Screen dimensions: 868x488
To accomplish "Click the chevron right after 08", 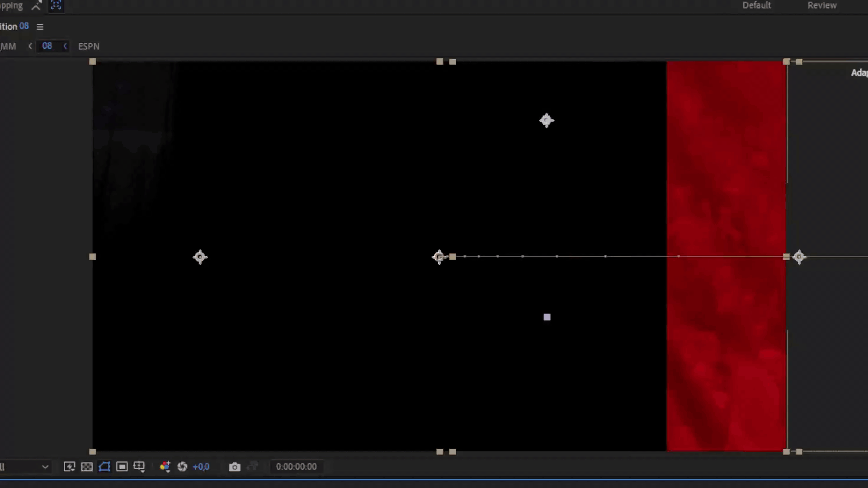I will pyautogui.click(x=65, y=46).
